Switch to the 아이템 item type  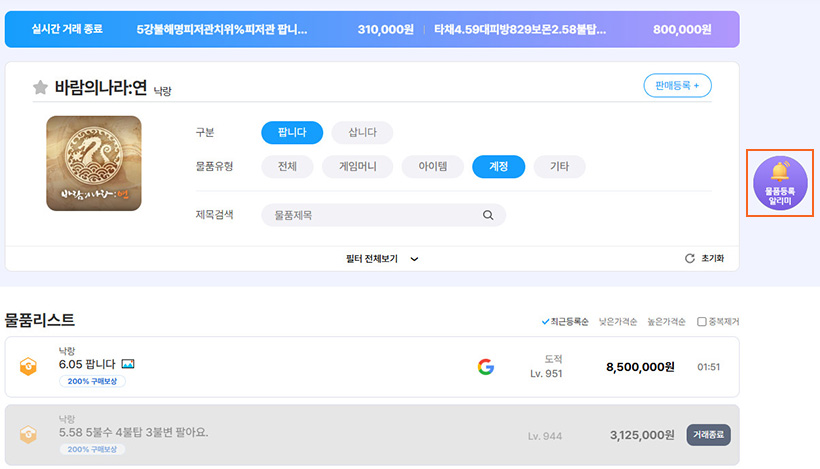432,167
